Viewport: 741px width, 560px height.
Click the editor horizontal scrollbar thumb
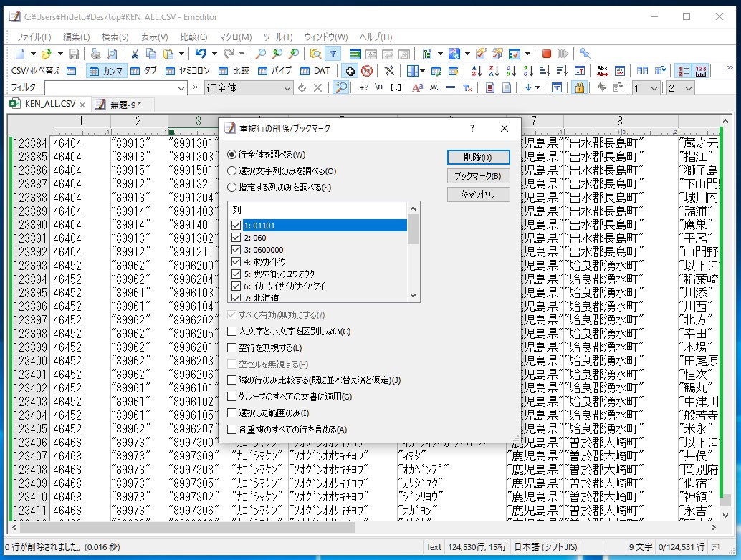click(187, 527)
